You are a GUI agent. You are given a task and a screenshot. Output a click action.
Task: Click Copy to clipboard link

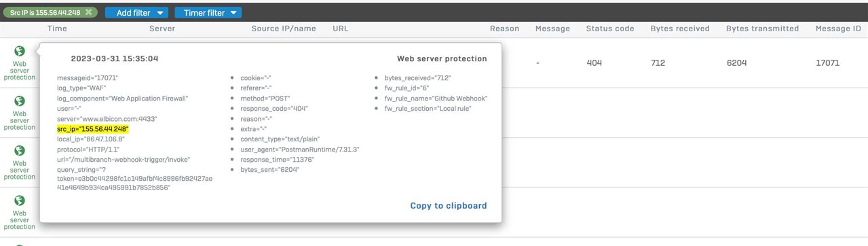449,205
